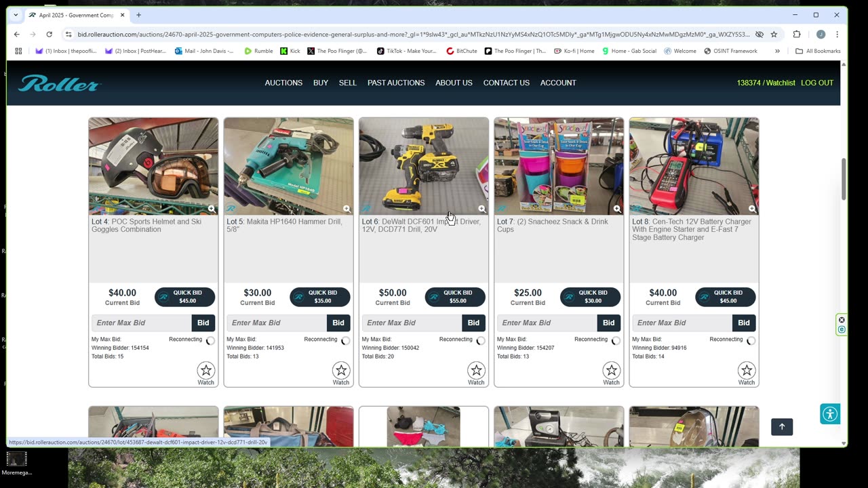Expand the tab search dropdown arrow

tap(16, 15)
